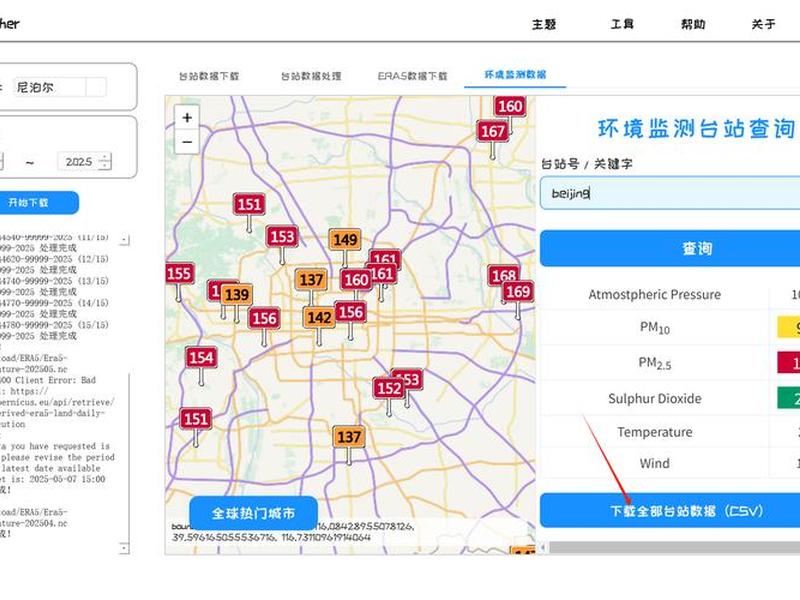
Task: Click 下载全部台站数据 (CSV) button
Action: pos(670,511)
